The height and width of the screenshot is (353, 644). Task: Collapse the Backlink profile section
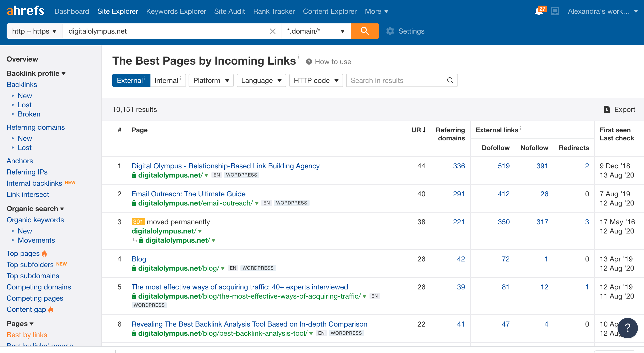(36, 73)
